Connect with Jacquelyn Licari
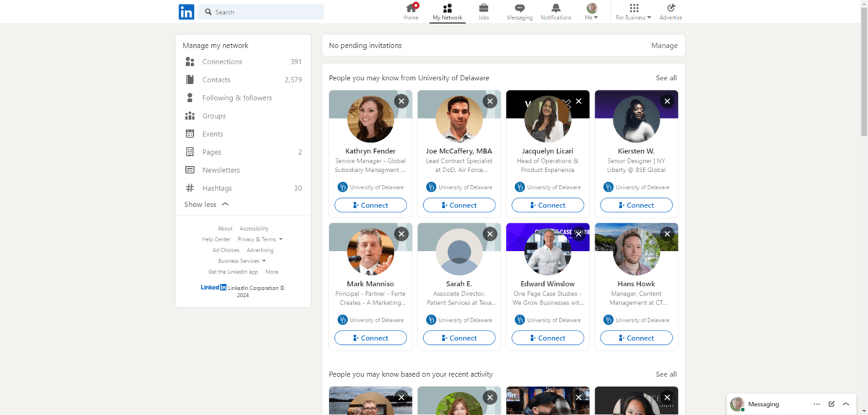The height and width of the screenshot is (415, 868). pyautogui.click(x=548, y=205)
